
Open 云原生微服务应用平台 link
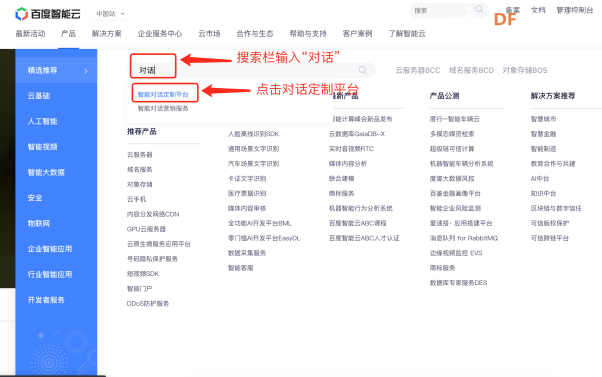point(159,244)
